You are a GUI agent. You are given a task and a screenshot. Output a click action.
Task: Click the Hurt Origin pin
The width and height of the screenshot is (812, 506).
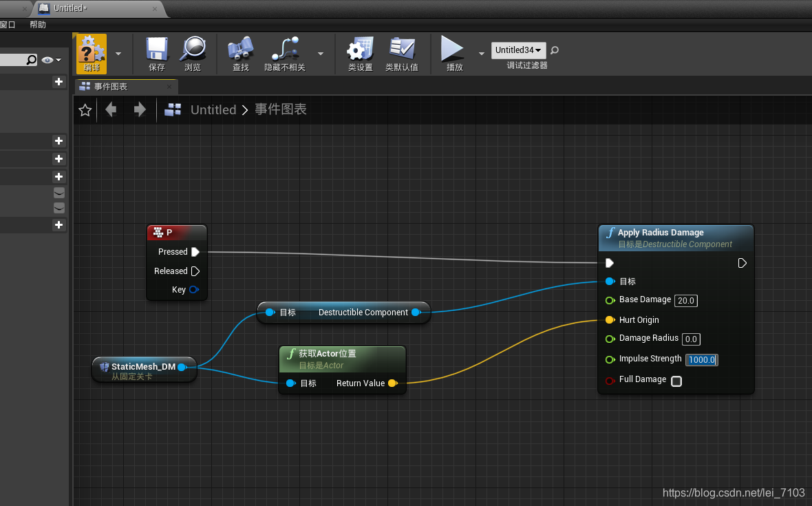click(x=610, y=320)
